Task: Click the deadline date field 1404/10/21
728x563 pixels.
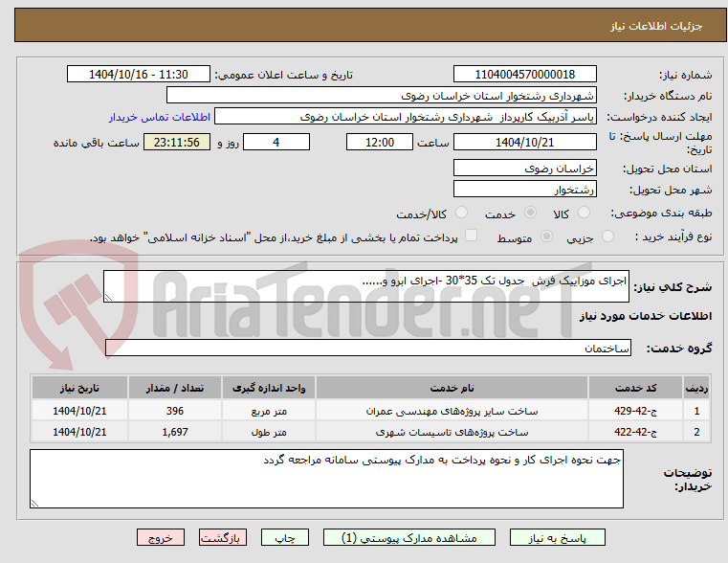Action: pos(524,142)
